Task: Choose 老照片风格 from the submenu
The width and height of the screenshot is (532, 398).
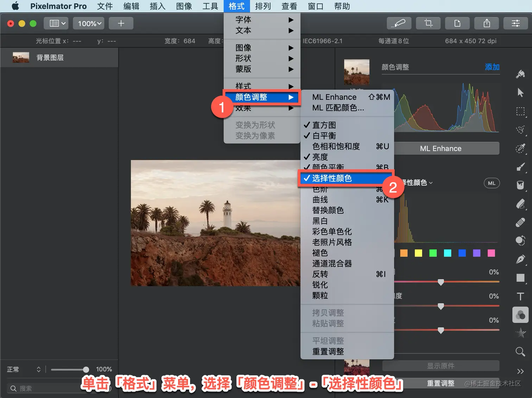Action: pos(347,242)
